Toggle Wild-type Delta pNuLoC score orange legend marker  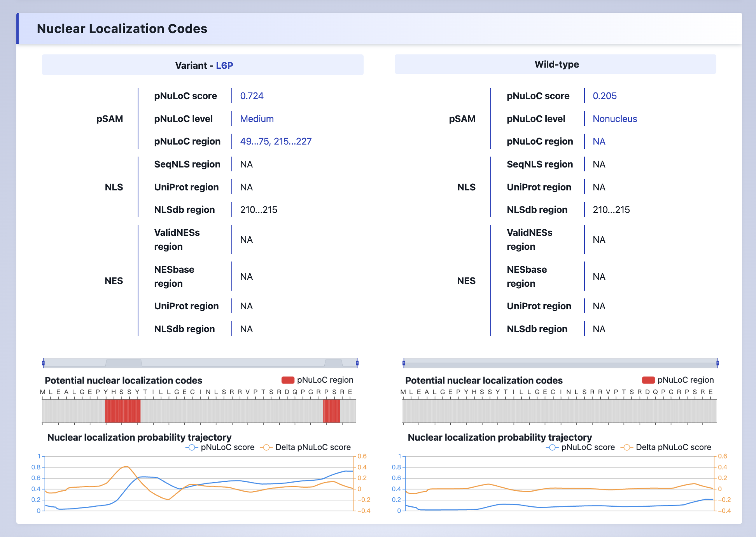[x=626, y=447]
